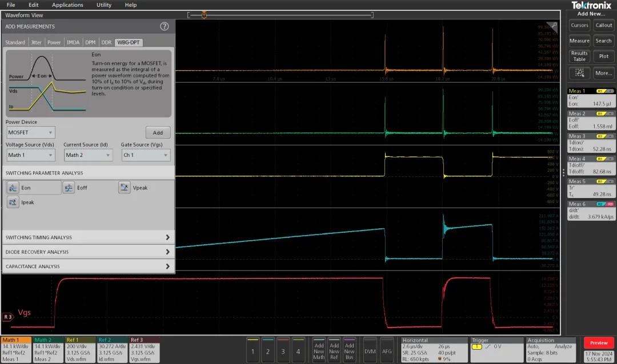Open the Meas 5 Tr badge
This screenshot has width=617, height=364.
tap(591, 188)
